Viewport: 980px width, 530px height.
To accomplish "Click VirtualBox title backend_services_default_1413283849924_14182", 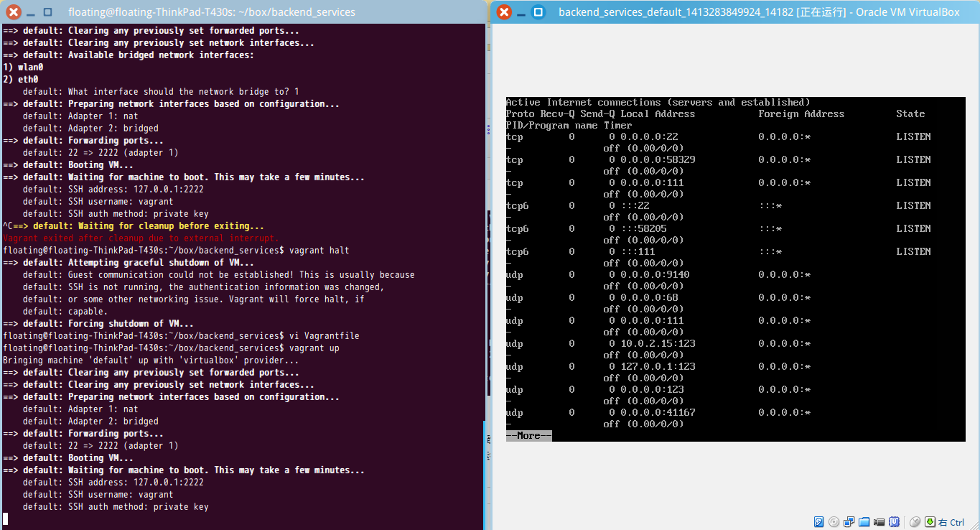I will 675,12.
